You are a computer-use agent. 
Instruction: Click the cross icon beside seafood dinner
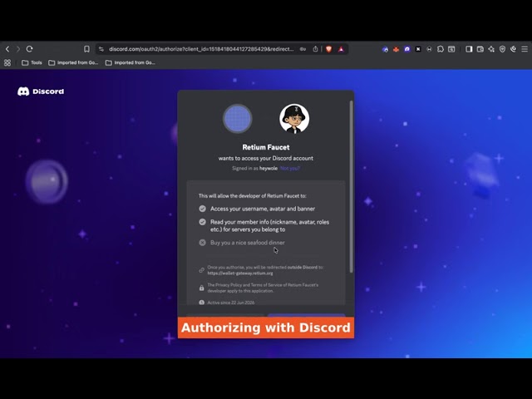point(202,243)
